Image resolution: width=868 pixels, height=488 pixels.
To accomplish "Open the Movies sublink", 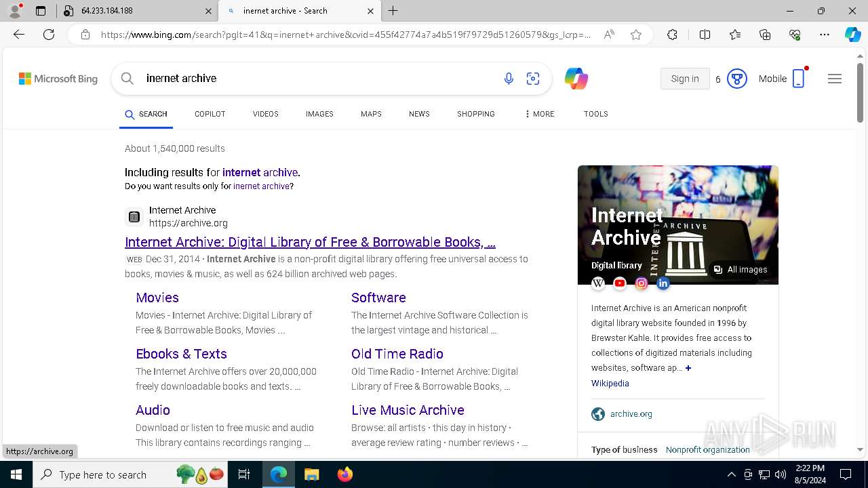I will 157,298.
